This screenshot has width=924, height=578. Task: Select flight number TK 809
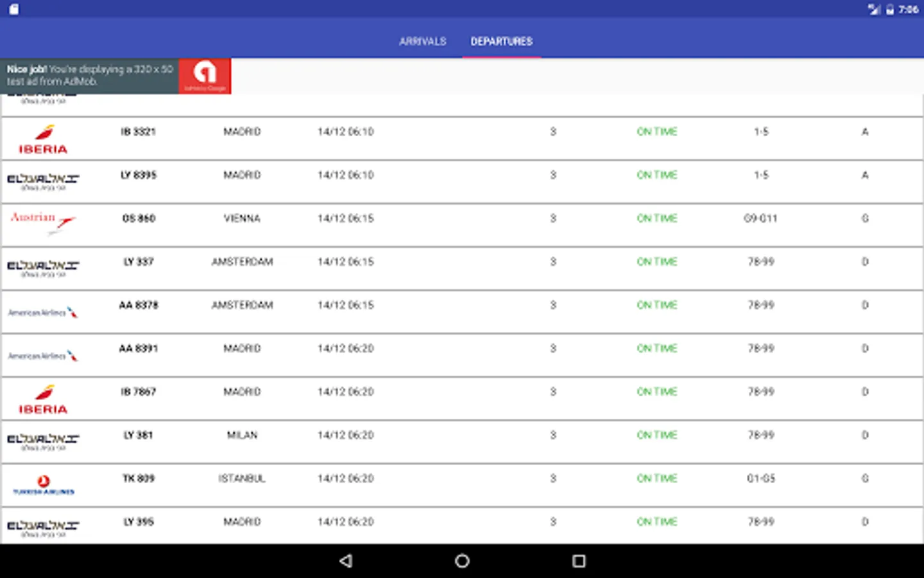tap(139, 478)
